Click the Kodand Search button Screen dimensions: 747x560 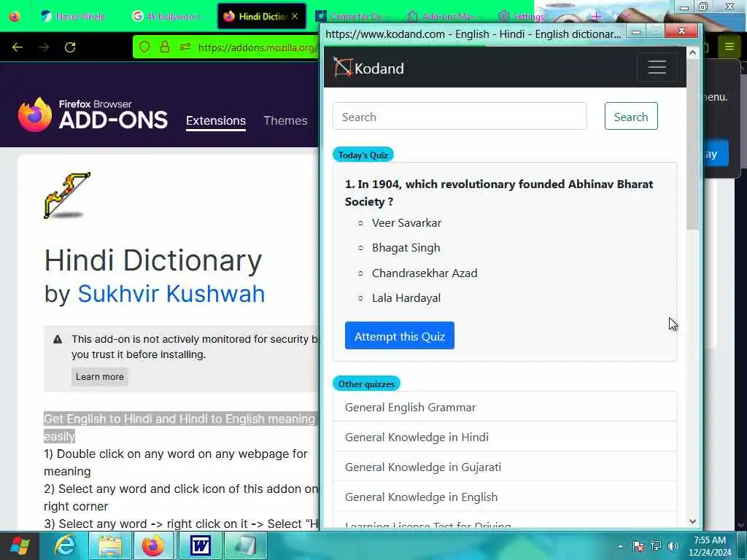631,116
